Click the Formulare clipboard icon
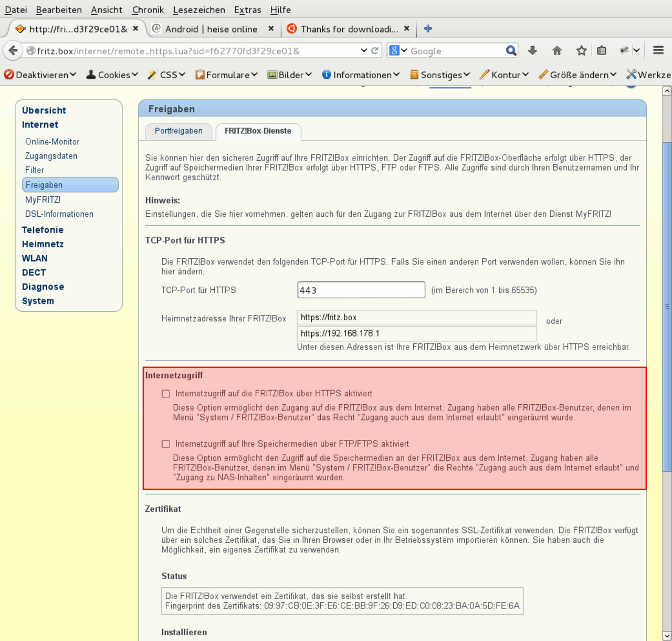The image size is (672, 641). 200,75
